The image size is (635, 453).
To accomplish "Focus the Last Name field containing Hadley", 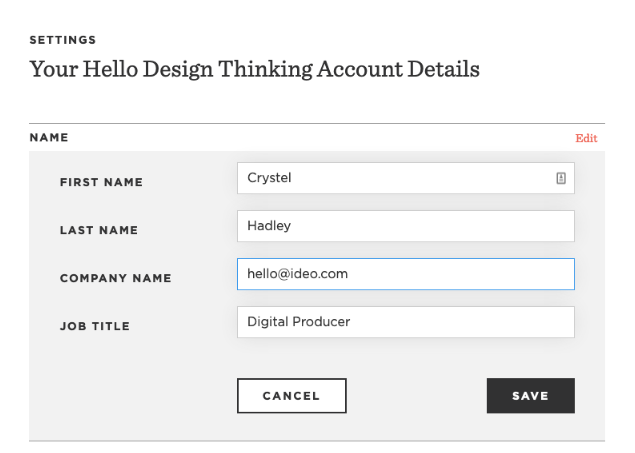I will (x=405, y=226).
